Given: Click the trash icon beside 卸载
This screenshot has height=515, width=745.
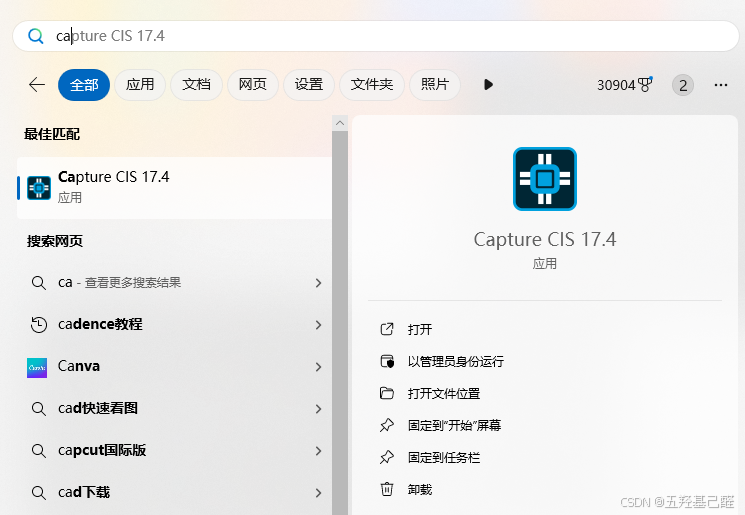Looking at the screenshot, I should [387, 489].
